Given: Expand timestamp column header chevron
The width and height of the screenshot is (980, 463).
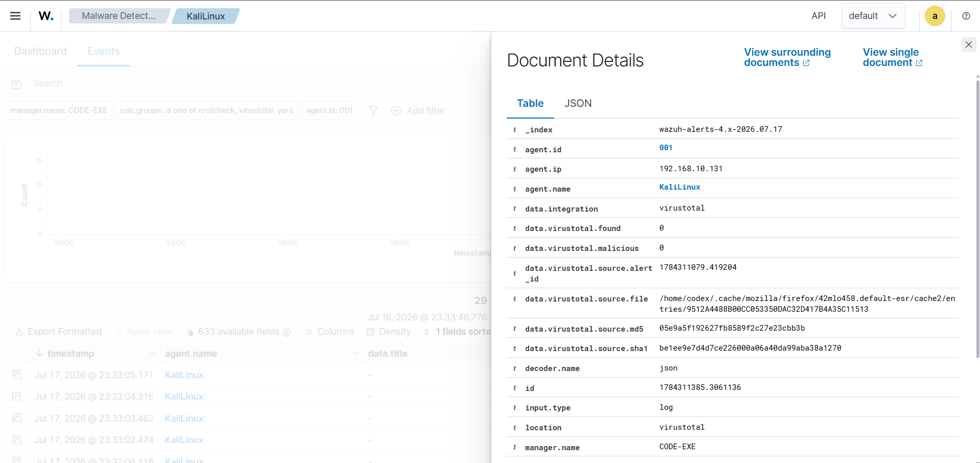Looking at the screenshot, I should pyautogui.click(x=152, y=354).
